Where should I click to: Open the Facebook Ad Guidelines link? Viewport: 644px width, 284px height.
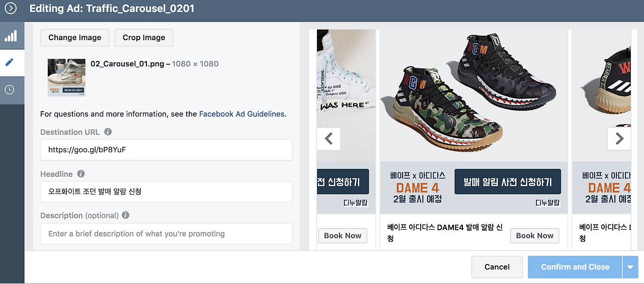[242, 114]
